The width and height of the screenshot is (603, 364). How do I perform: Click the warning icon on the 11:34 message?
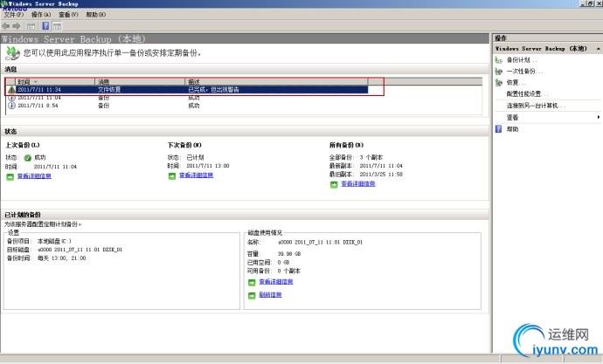11,89
